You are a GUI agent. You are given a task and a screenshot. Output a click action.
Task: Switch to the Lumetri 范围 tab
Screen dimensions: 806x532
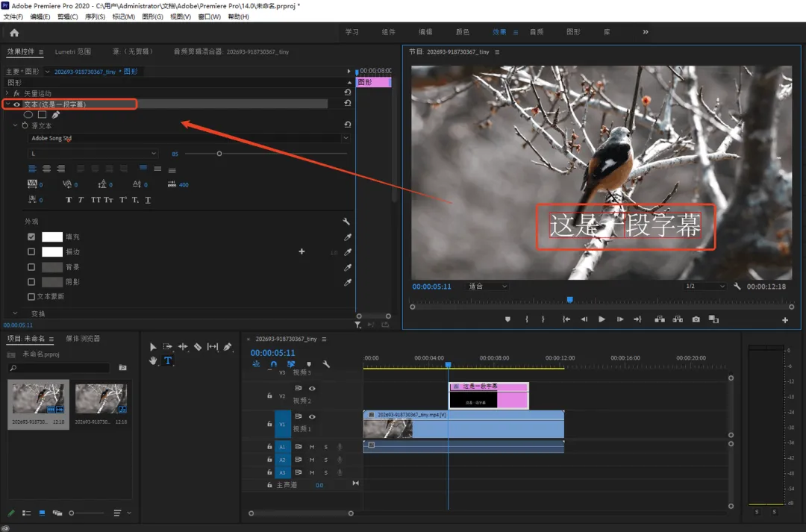(x=73, y=51)
